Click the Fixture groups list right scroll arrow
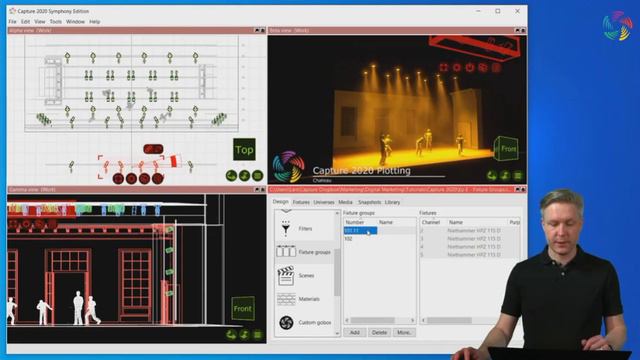 coord(413,320)
